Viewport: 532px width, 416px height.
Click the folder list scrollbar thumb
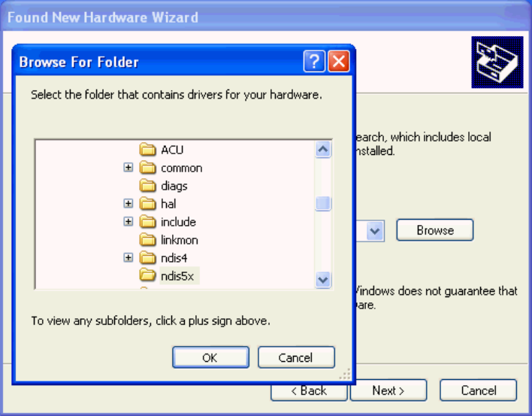point(323,204)
